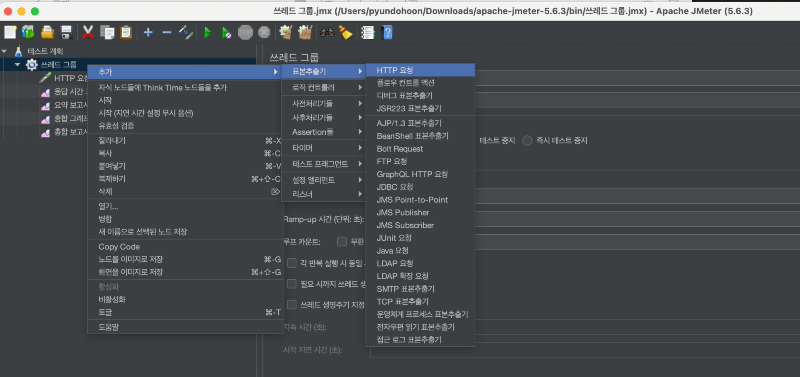Collapse the 테스트 계획 tree node
This screenshot has width=800, height=377.
pos(5,51)
